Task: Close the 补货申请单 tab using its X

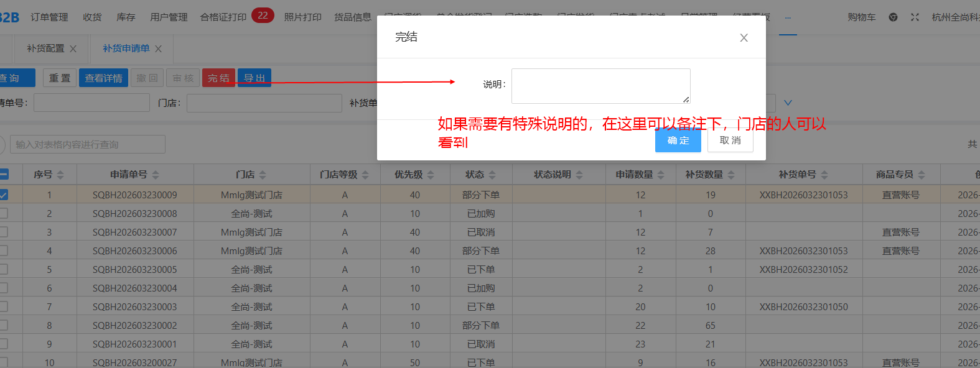Action: point(159,49)
